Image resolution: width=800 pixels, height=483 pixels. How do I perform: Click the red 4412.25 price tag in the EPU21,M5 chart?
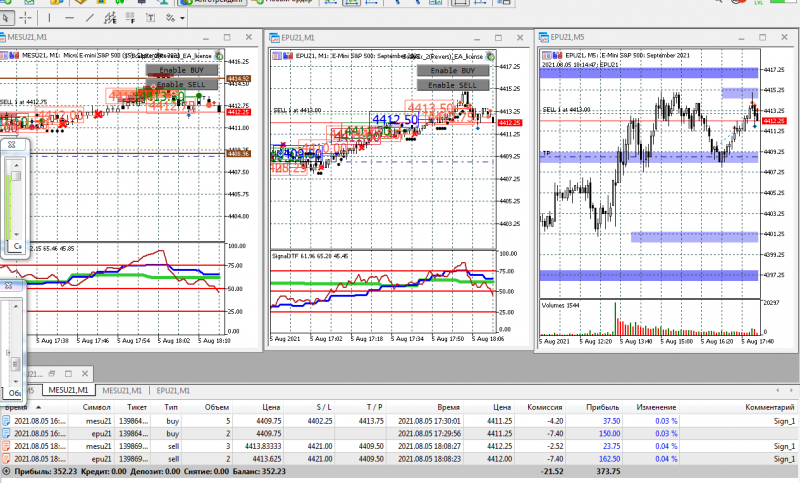tap(773, 121)
